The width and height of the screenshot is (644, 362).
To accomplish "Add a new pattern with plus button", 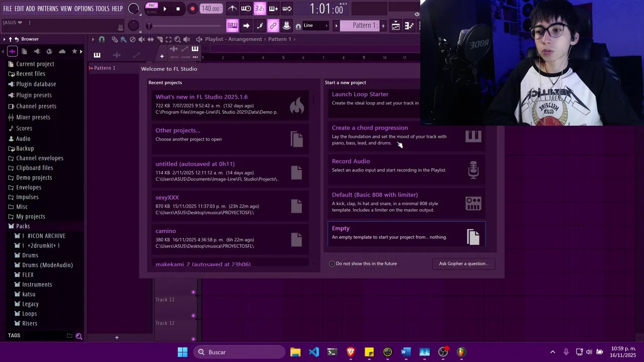I will point(383,26).
